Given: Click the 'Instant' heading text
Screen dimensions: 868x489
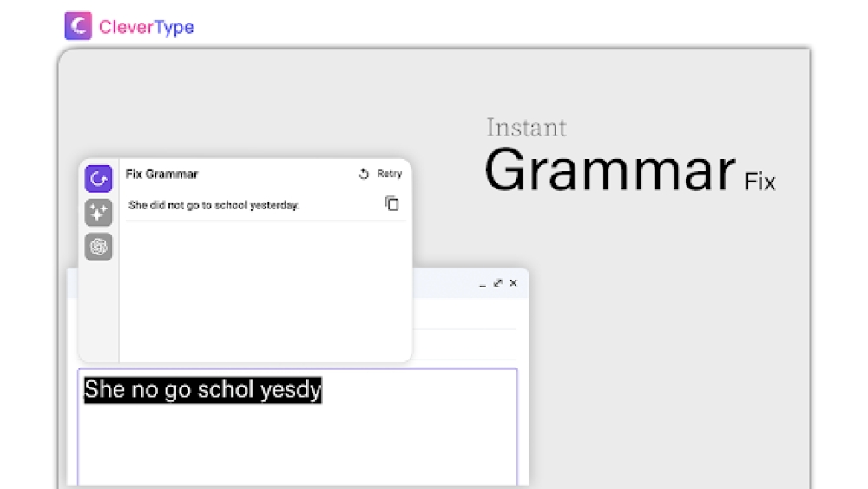Looking at the screenshot, I should coord(527,128).
